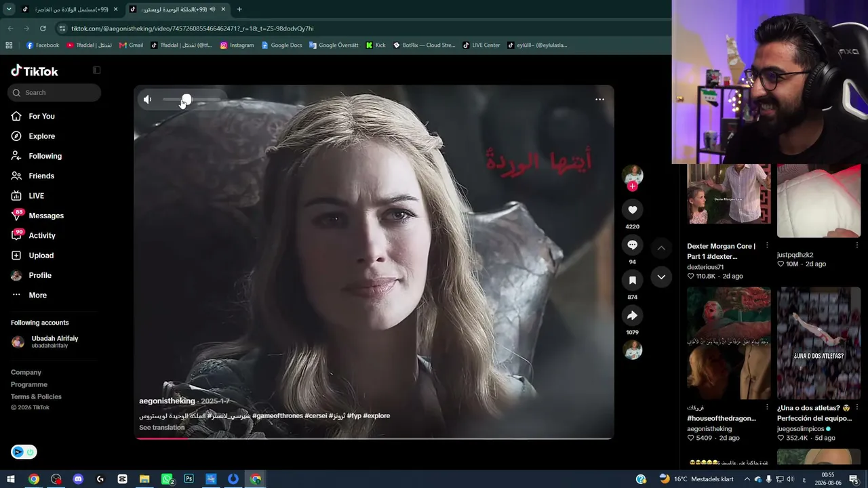Image resolution: width=868 pixels, height=488 pixels.
Task: Open a new browser tab
Action: pyautogui.click(x=239, y=9)
